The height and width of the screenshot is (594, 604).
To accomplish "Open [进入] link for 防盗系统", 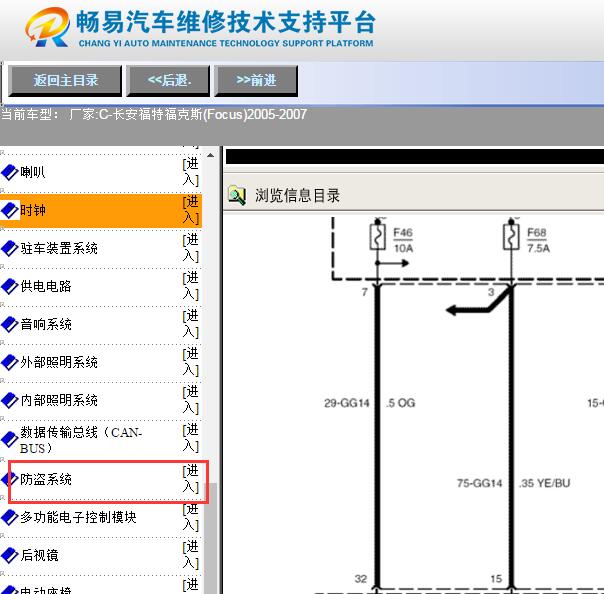I will point(191,479).
